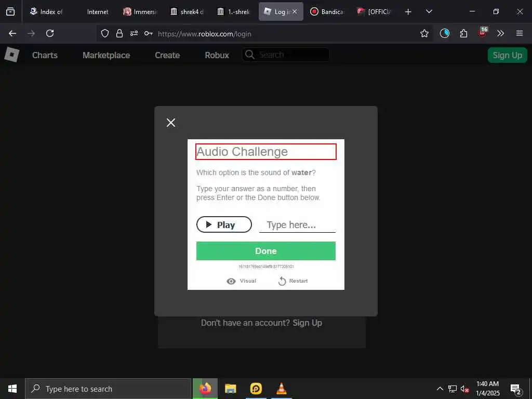Image resolution: width=532 pixels, height=399 pixels.
Task: Open a new browser tab
Action: 408,12
